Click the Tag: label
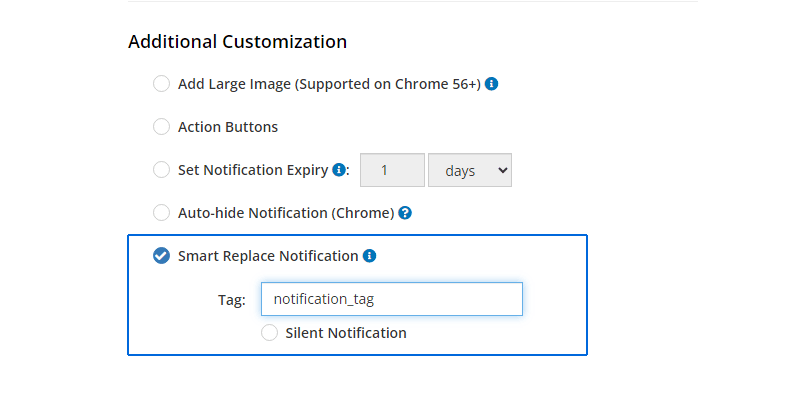This screenshot has height=400, width=800. (x=232, y=300)
